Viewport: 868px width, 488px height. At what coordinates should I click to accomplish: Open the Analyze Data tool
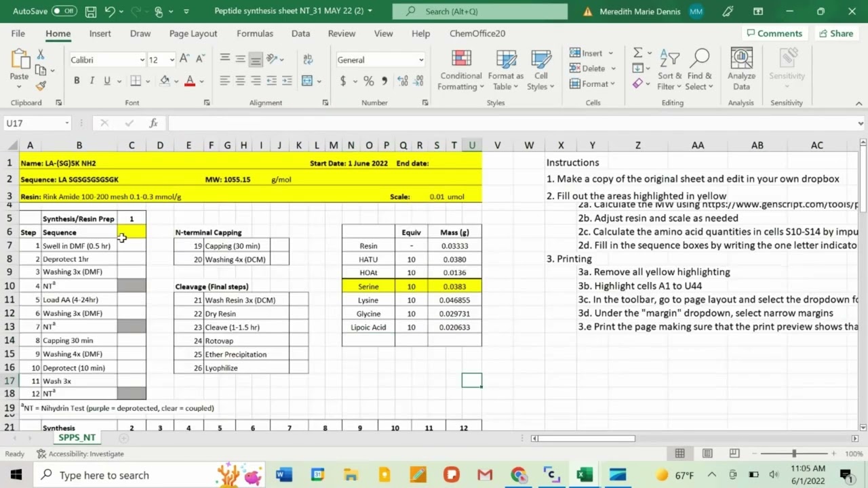point(741,70)
